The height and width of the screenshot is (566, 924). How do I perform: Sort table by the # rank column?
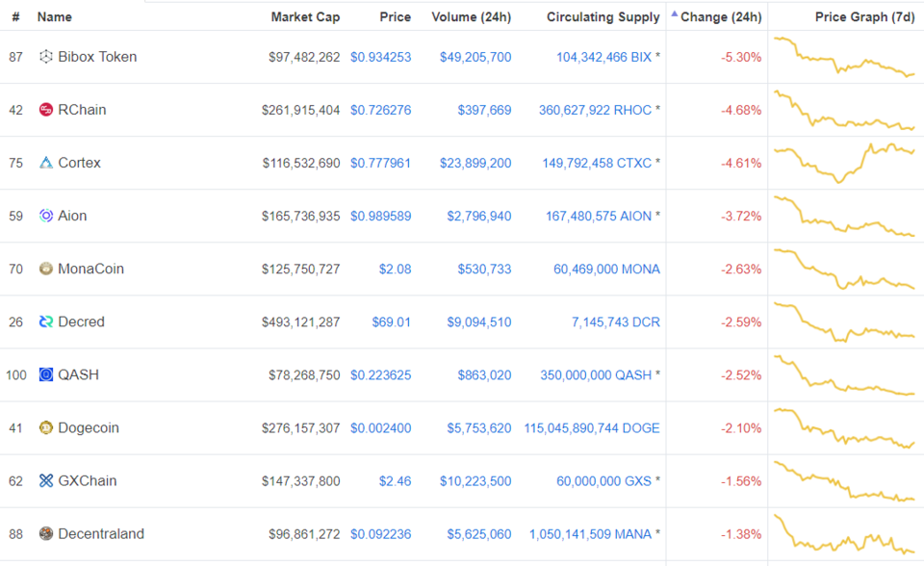coord(16,17)
